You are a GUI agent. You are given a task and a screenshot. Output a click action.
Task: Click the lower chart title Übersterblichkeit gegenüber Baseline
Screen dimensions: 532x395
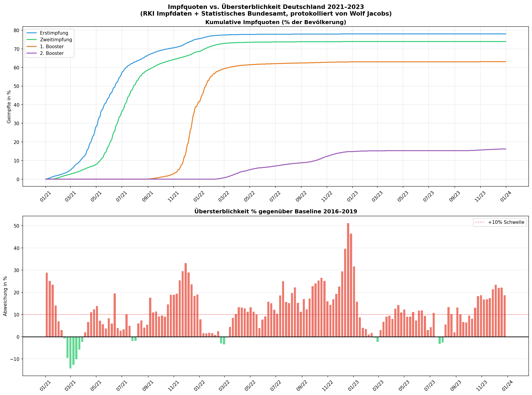click(275, 211)
